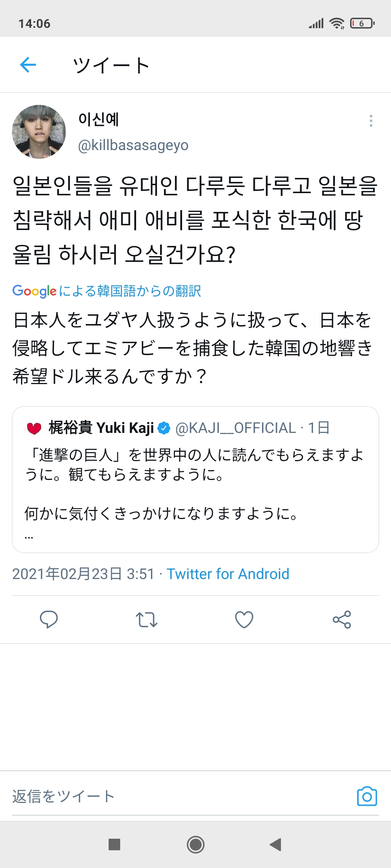The image size is (391, 868).
Task: Open the @killbasasageyo handle
Action: (133, 145)
